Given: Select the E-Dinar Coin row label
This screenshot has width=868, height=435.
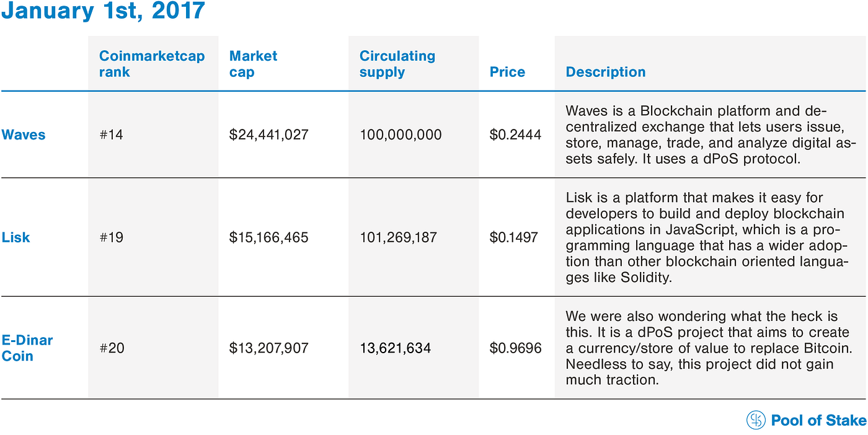Looking at the screenshot, I should click(x=27, y=348).
